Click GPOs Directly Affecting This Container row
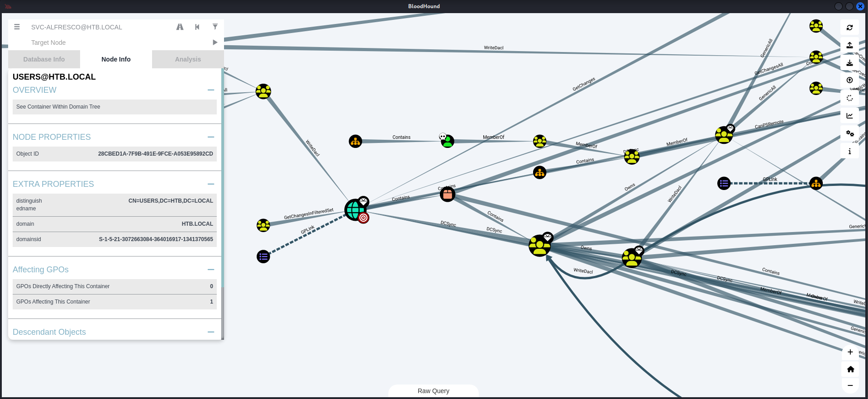 114,286
